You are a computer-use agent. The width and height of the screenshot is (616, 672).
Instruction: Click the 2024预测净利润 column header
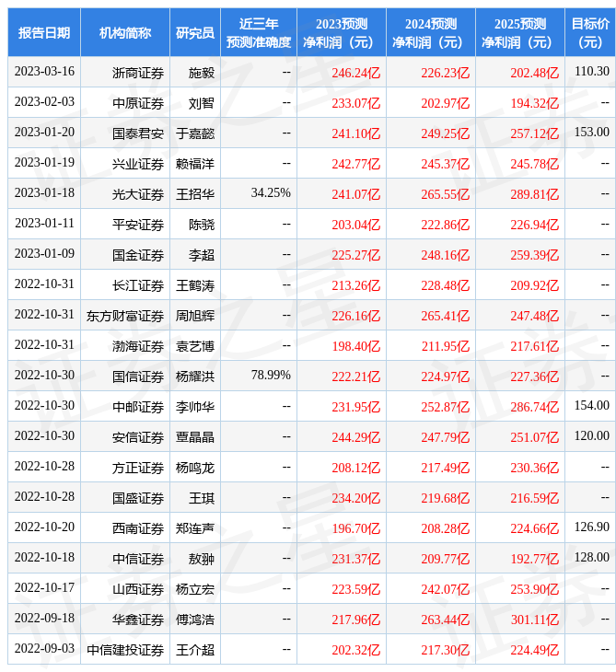click(x=430, y=32)
